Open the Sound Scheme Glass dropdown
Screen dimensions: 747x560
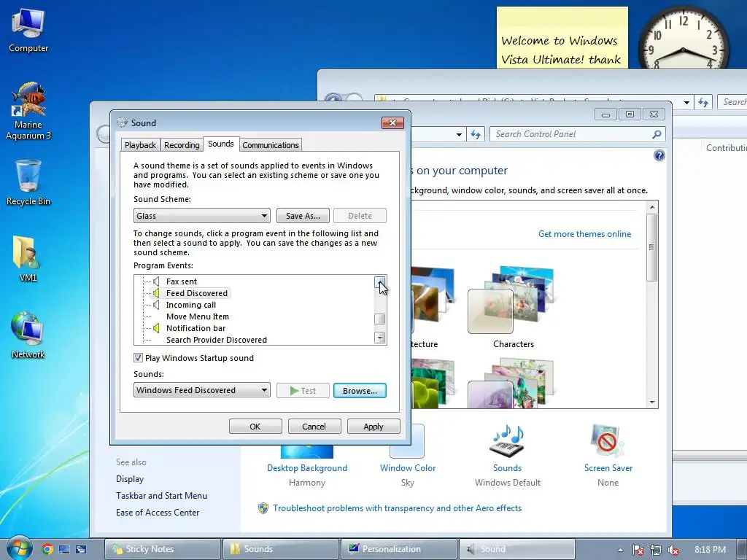[x=202, y=216]
